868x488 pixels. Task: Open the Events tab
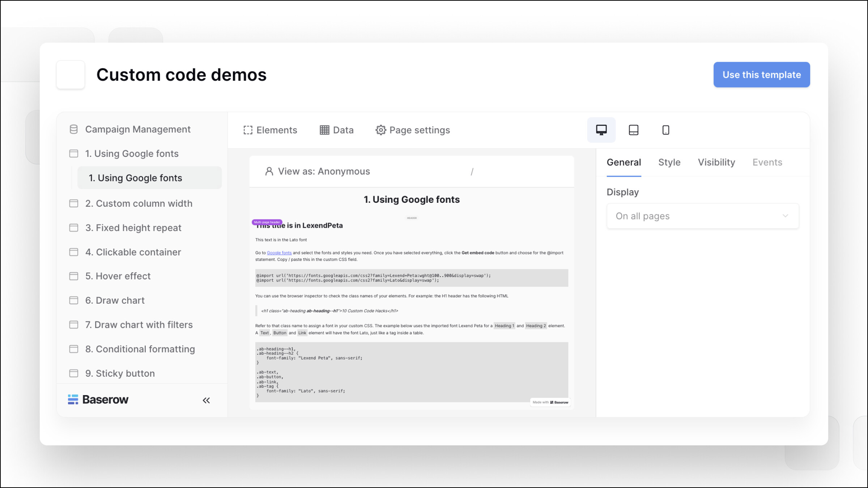(767, 162)
